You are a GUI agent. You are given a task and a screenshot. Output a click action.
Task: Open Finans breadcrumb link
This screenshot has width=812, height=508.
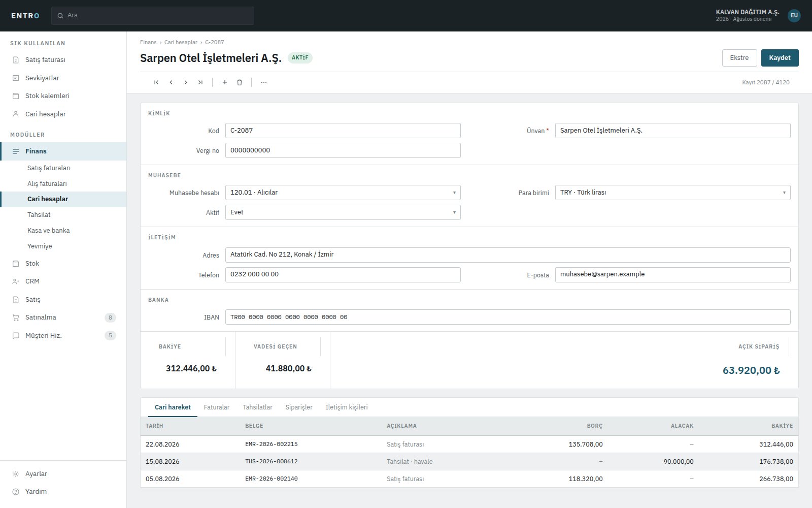tap(148, 42)
